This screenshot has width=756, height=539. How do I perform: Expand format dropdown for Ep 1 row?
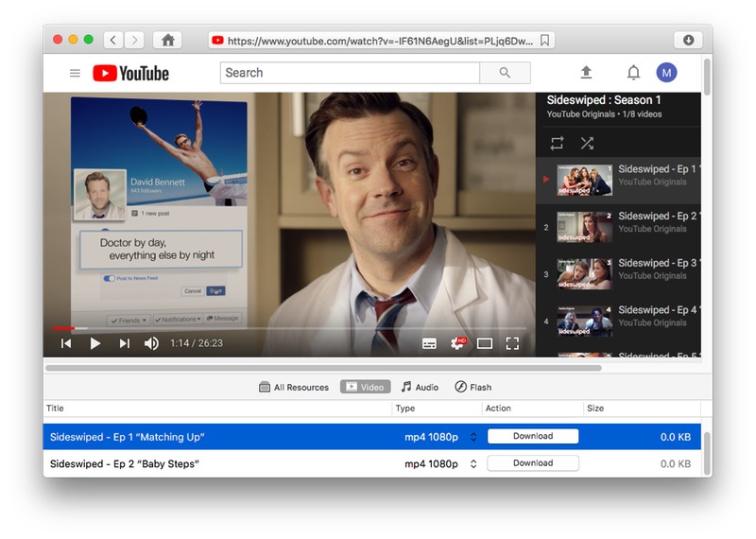[473, 437]
